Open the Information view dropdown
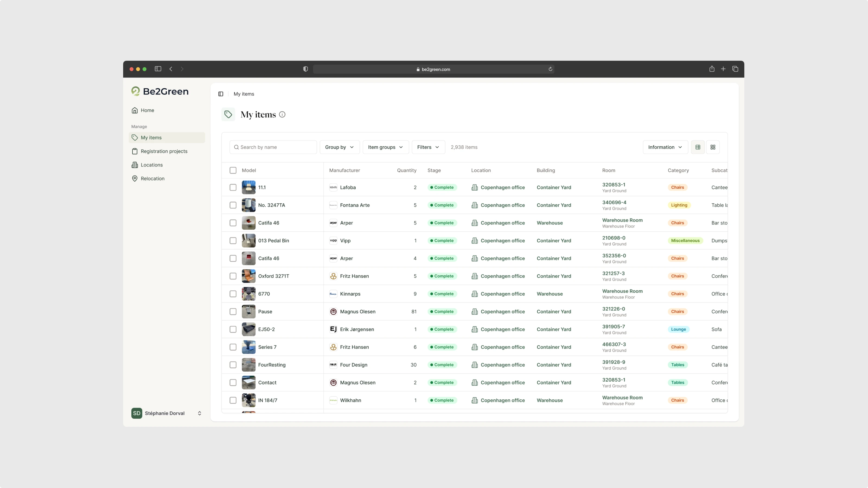 (x=665, y=147)
